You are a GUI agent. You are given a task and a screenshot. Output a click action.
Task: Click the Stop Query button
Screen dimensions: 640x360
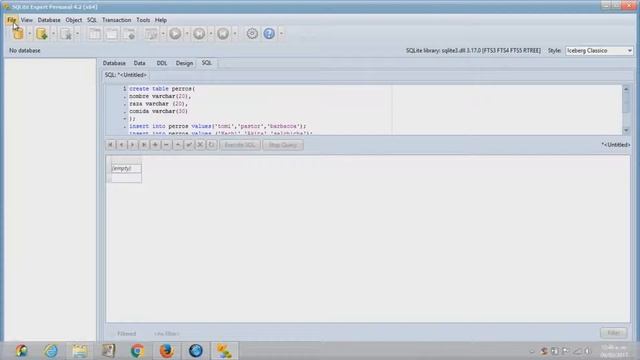[x=283, y=145]
